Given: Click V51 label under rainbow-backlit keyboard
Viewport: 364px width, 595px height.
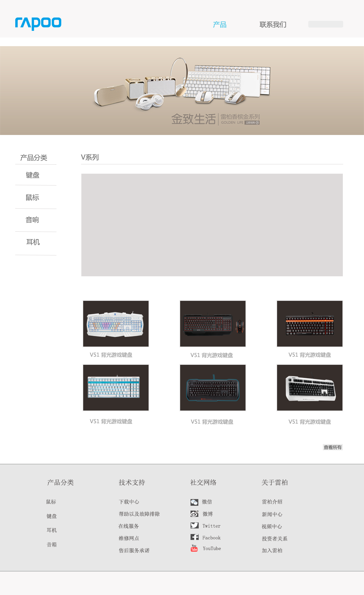Looking at the screenshot, I should (x=111, y=355).
